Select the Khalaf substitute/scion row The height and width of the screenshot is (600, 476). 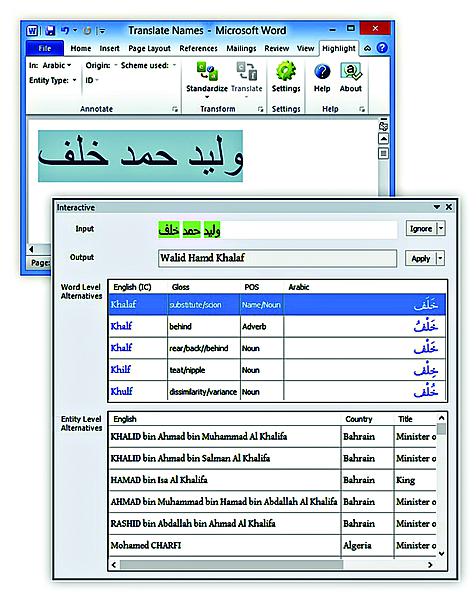277,305
